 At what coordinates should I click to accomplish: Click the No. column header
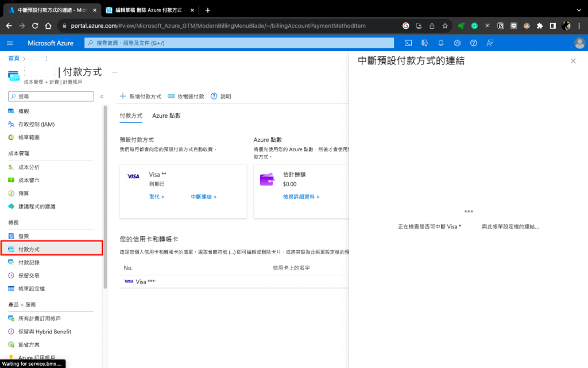[x=128, y=268]
